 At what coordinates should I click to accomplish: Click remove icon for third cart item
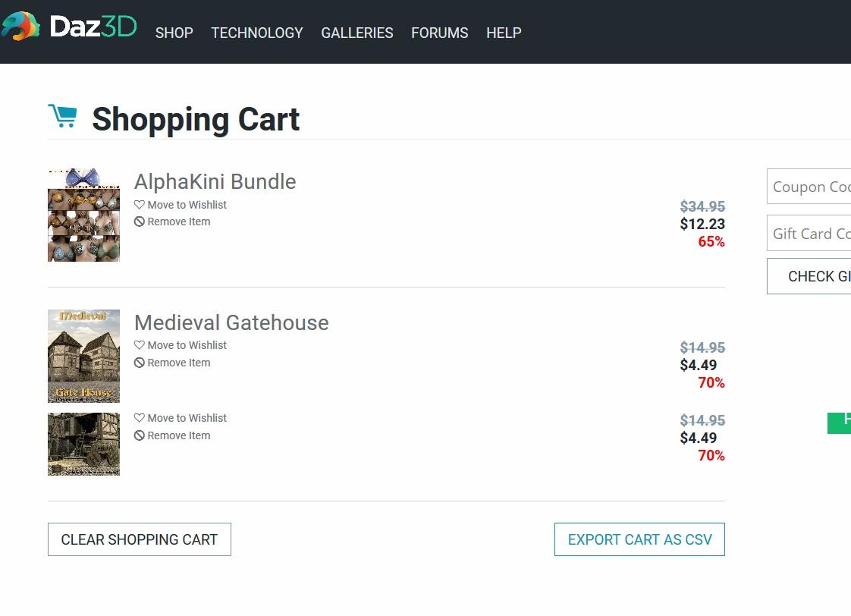140,435
